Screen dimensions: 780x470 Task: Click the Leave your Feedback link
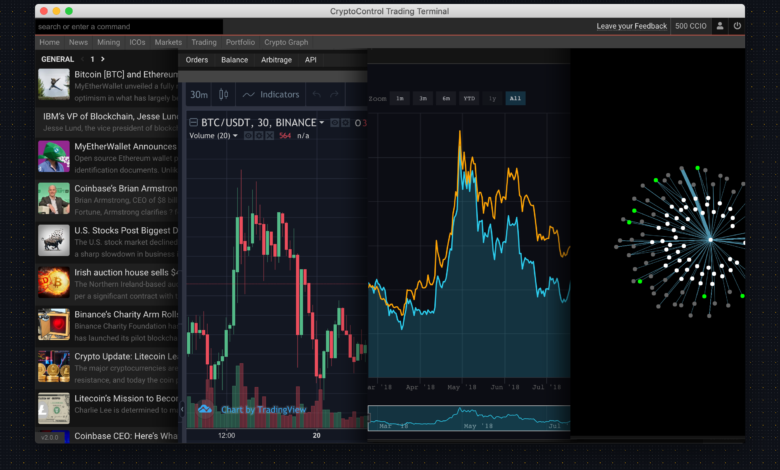click(632, 26)
